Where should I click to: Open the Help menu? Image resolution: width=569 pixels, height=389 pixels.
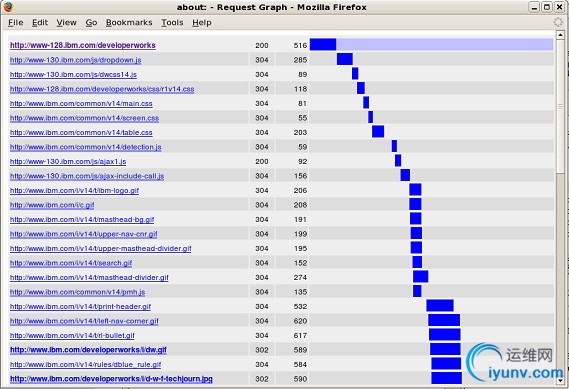202,22
